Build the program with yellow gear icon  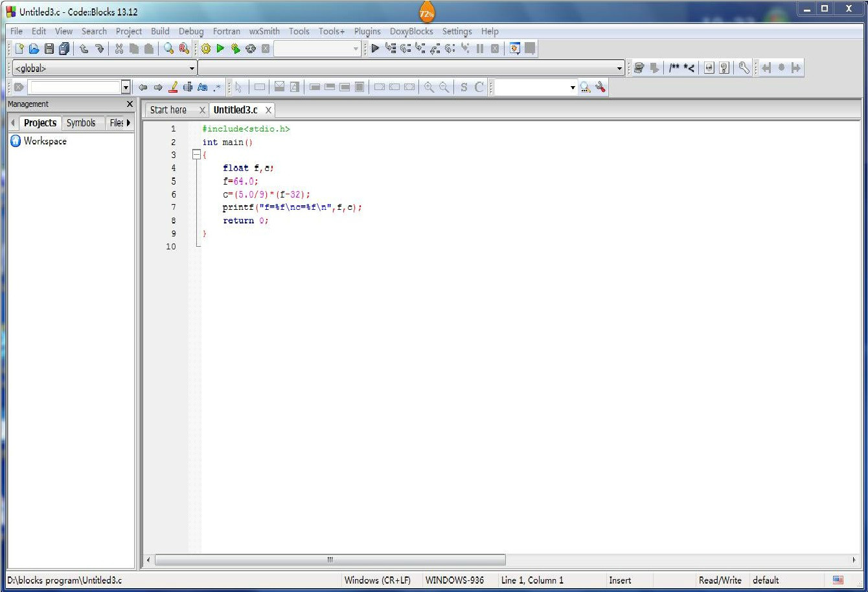[x=206, y=49]
